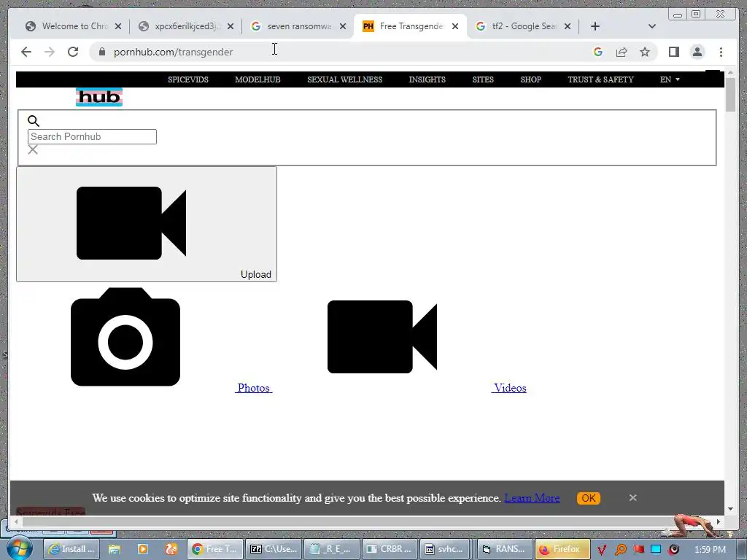Open Chrome three-dot menu
This screenshot has height=560, width=747.
[721, 52]
